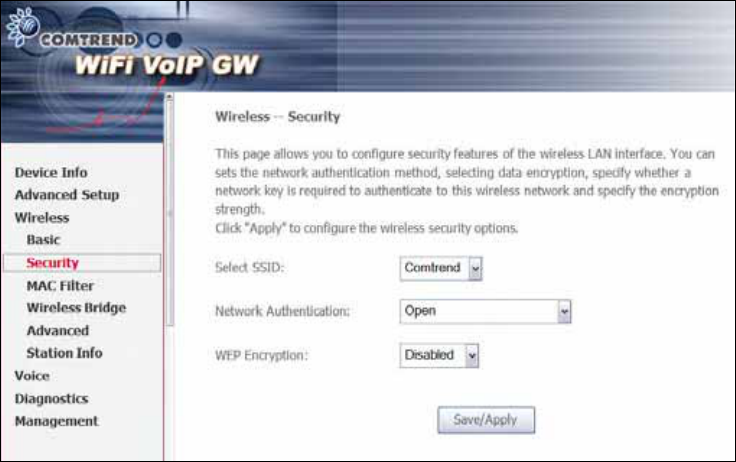
Task: Go to the Diagnostics section
Action: (51, 399)
